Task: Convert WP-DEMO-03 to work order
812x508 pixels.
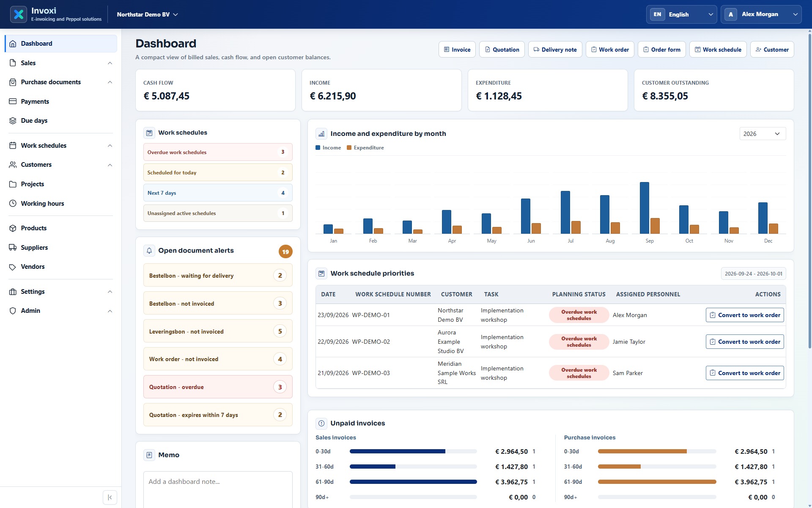Action: click(745, 373)
